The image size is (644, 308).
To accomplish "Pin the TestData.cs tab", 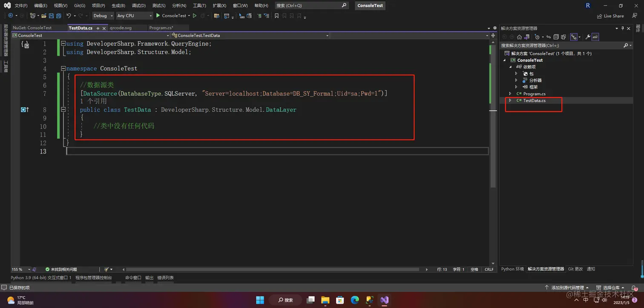I will (x=98, y=28).
